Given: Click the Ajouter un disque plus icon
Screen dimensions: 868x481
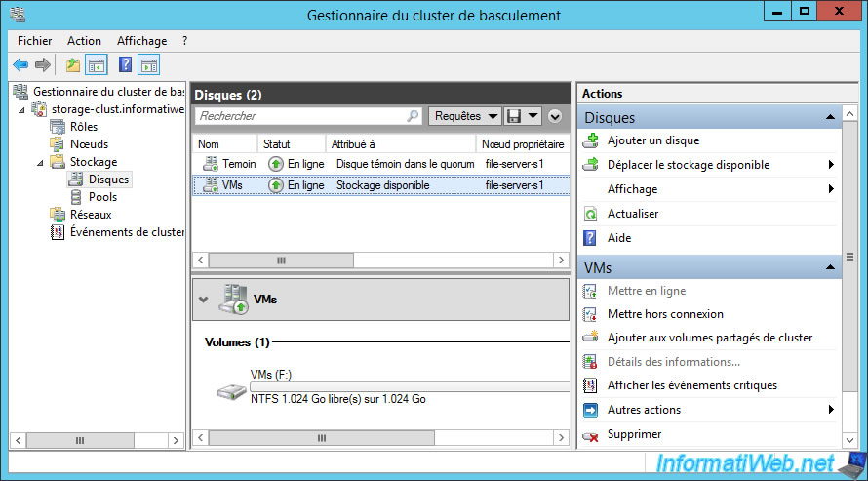Looking at the screenshot, I should point(591,140).
